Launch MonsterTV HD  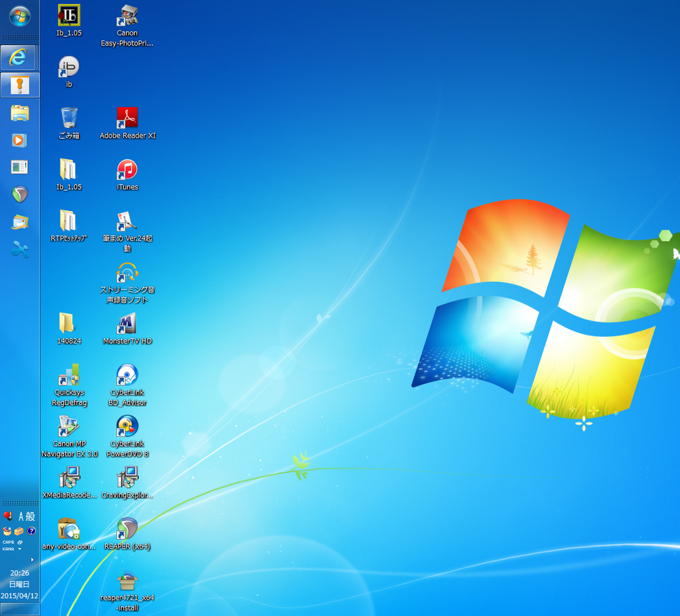127,328
